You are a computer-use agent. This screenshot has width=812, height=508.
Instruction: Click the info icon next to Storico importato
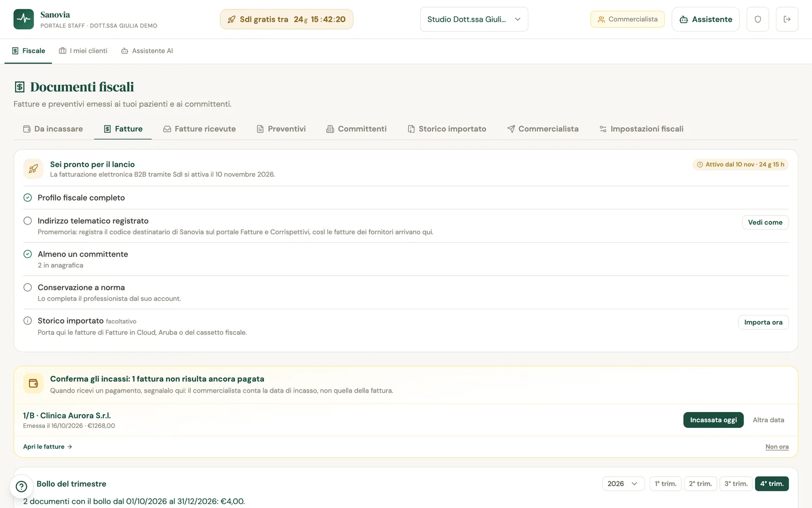point(28,321)
